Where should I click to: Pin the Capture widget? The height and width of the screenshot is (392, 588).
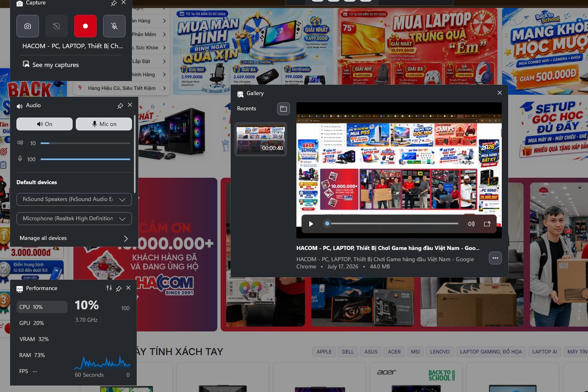tap(114, 3)
